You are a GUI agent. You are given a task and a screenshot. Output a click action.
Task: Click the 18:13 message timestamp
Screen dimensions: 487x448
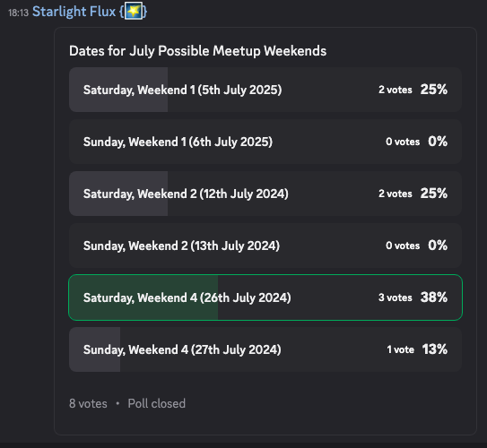tap(18, 13)
